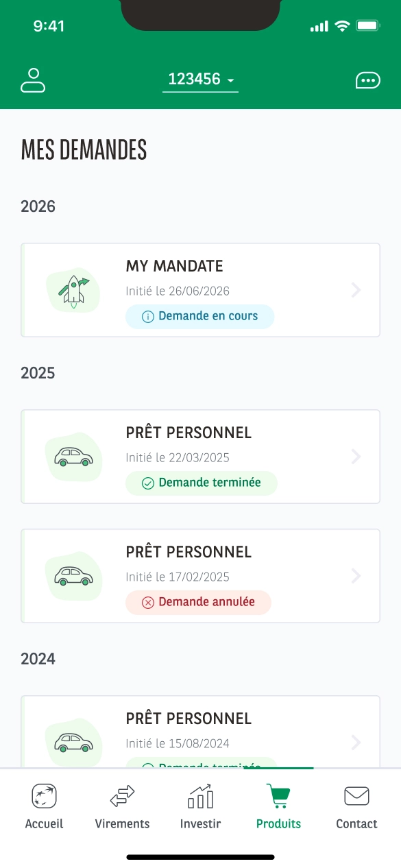Tap the Demande annulée status badge
This screenshot has height=868, width=401.
click(198, 603)
